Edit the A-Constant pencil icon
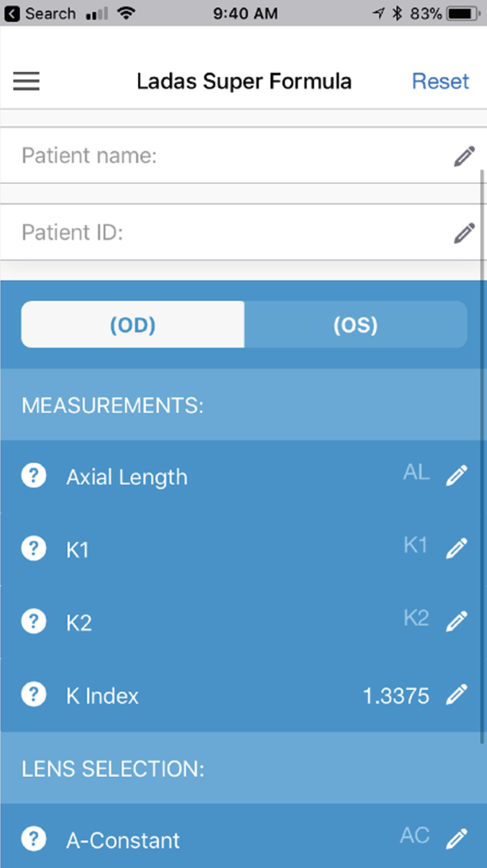 point(456,840)
